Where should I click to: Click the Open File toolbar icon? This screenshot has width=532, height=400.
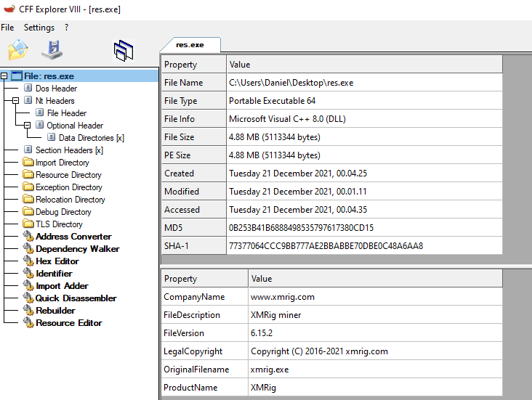(18, 50)
